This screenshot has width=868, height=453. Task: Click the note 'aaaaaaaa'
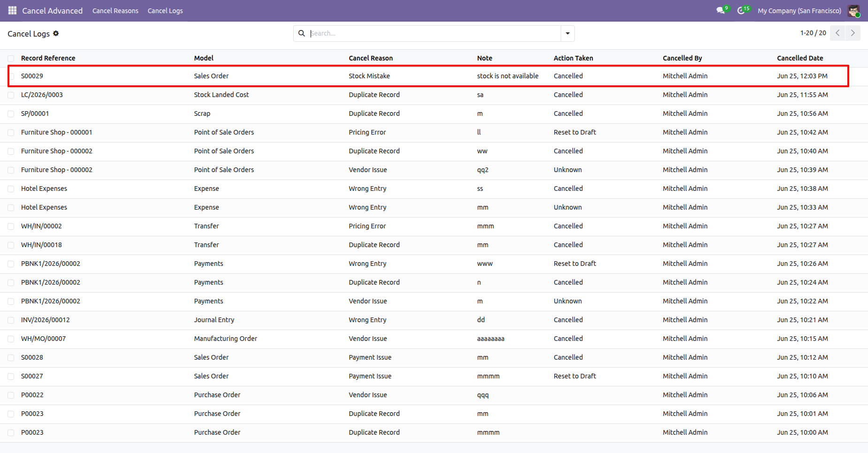pyautogui.click(x=491, y=339)
